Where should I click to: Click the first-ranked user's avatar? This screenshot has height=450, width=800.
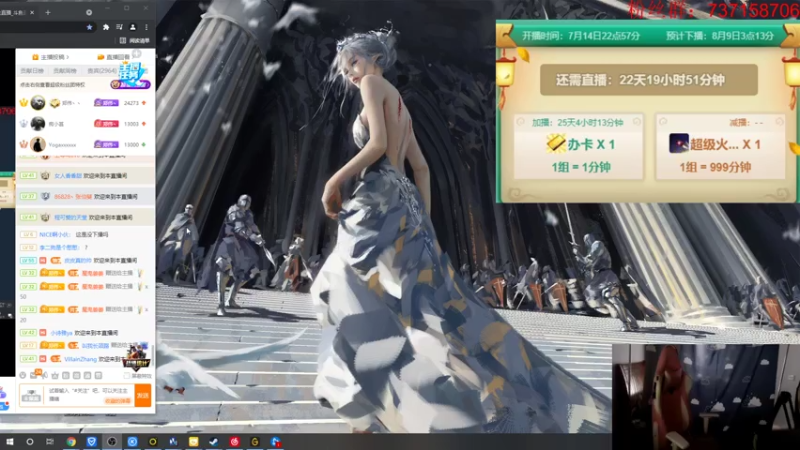pos(38,103)
